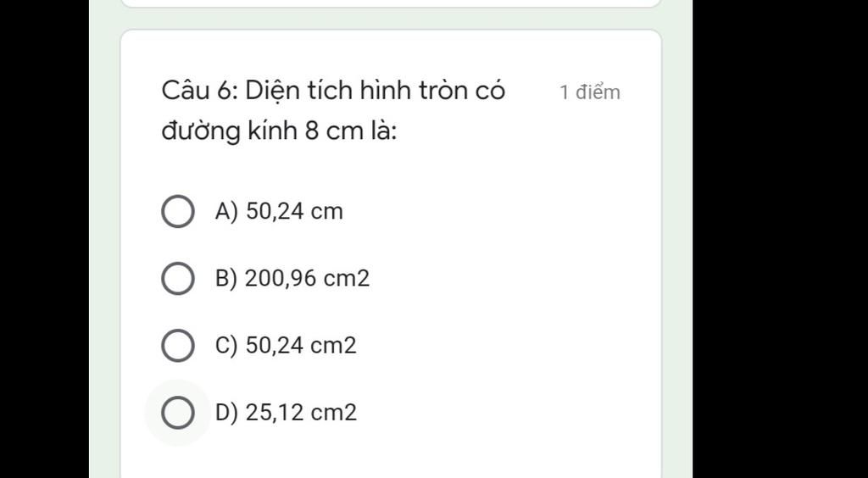
Task: Click the question title line starting Câu 6
Action: point(333,91)
